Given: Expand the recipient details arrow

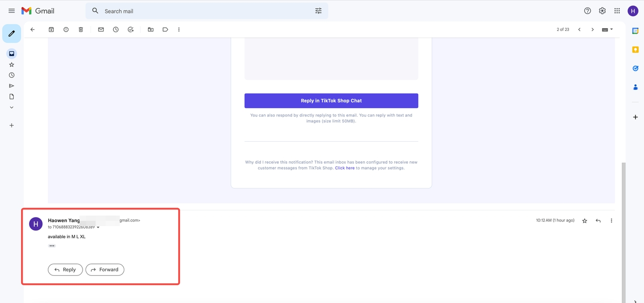Looking at the screenshot, I should (98, 228).
